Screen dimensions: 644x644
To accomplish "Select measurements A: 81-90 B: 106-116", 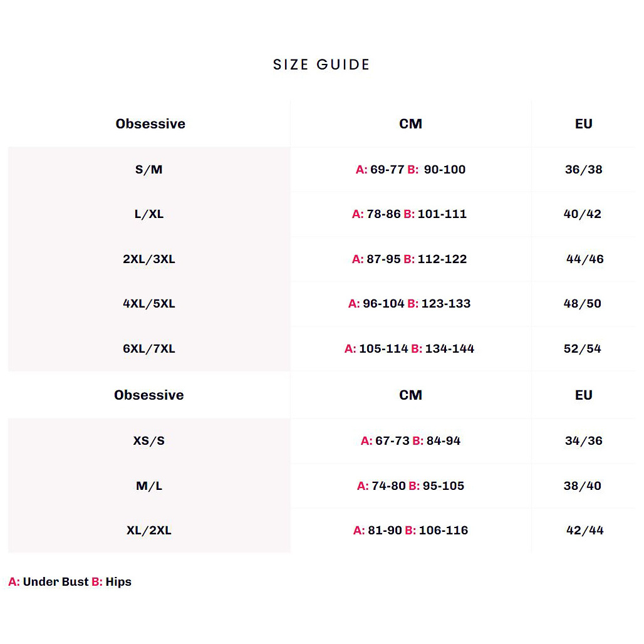I will (410, 530).
